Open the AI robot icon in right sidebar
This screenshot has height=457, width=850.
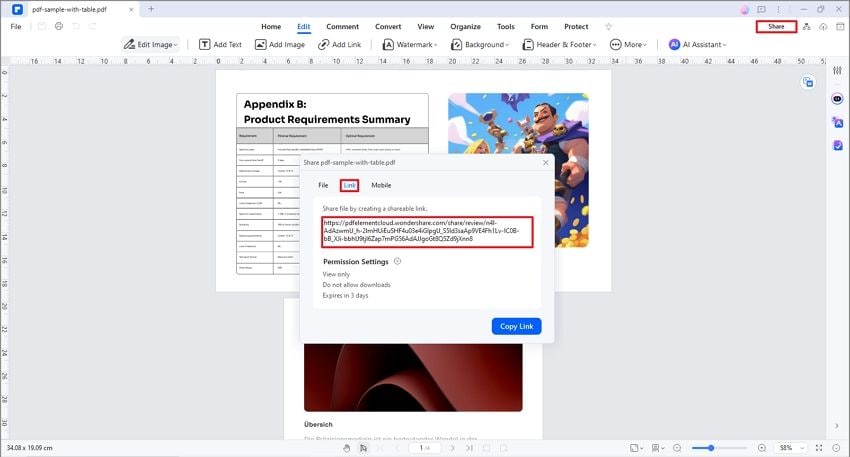click(x=838, y=99)
